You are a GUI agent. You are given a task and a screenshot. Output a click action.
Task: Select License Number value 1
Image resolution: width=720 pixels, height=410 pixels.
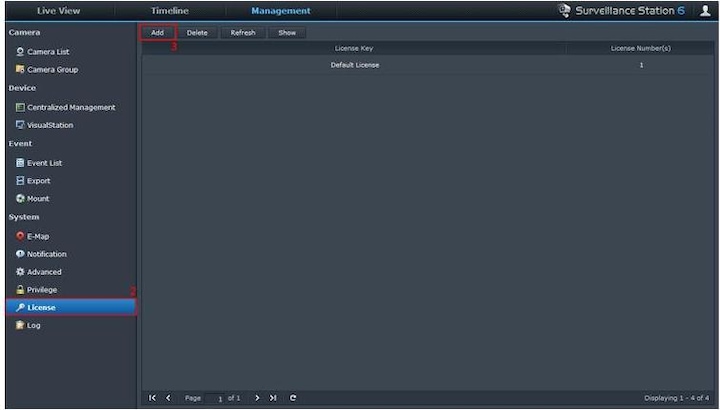coord(641,65)
